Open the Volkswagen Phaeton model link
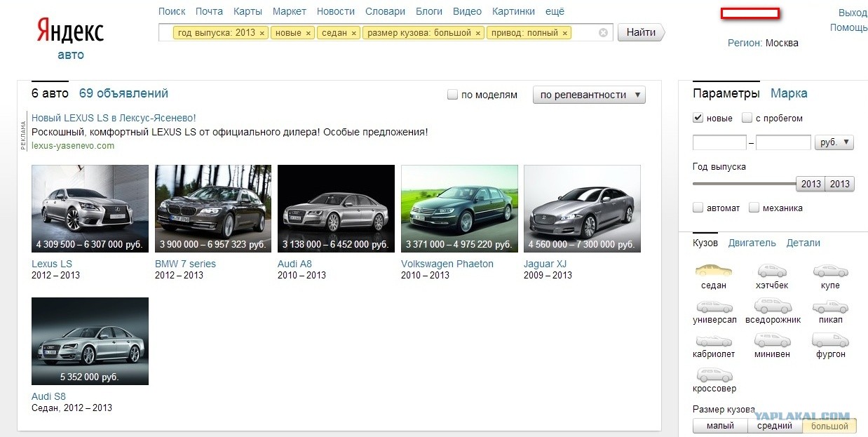868x437 pixels. coord(447,264)
